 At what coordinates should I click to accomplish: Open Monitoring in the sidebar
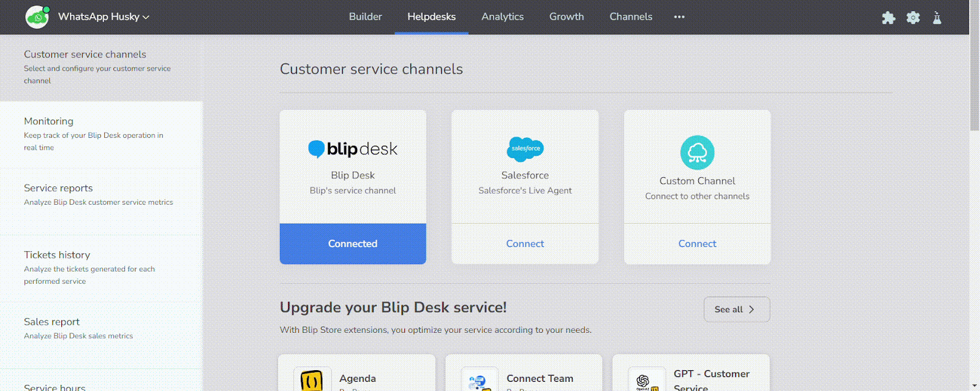click(101, 135)
